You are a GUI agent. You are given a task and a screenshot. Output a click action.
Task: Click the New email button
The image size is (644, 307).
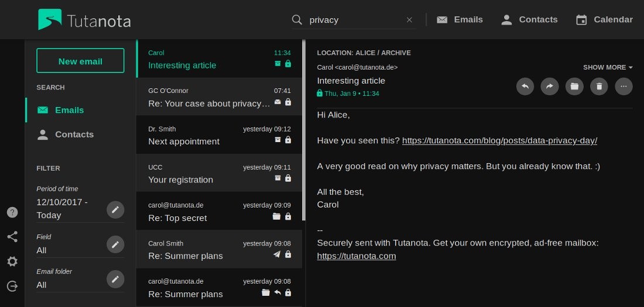coord(80,61)
